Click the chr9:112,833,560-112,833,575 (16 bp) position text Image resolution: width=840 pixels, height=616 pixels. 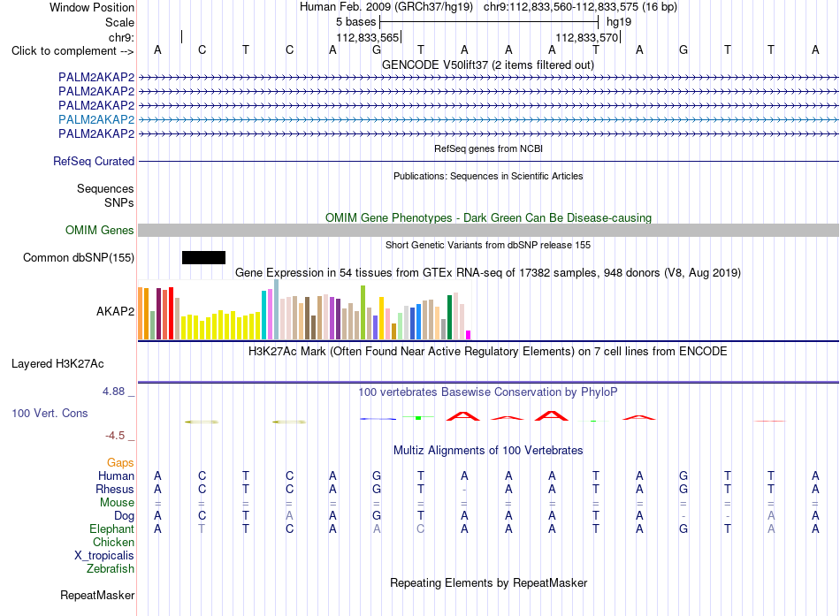click(580, 7)
